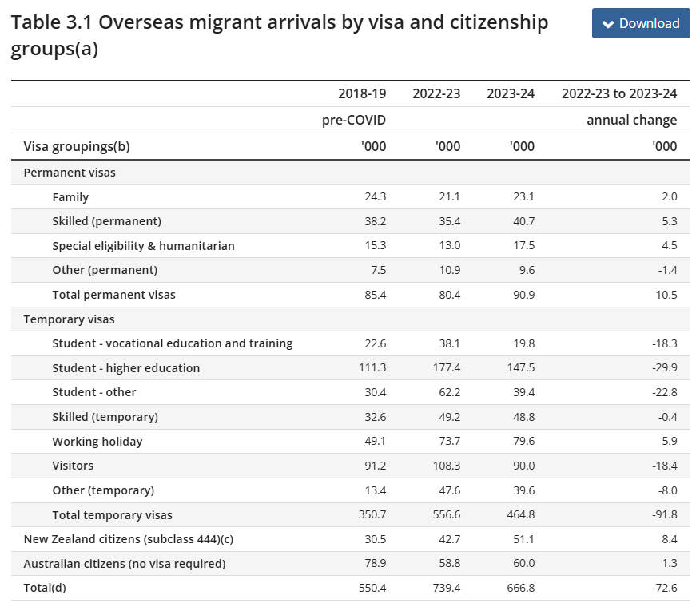Click the 2022-23 column header
Viewport: 700px width, 611px height.
pyautogui.click(x=436, y=93)
